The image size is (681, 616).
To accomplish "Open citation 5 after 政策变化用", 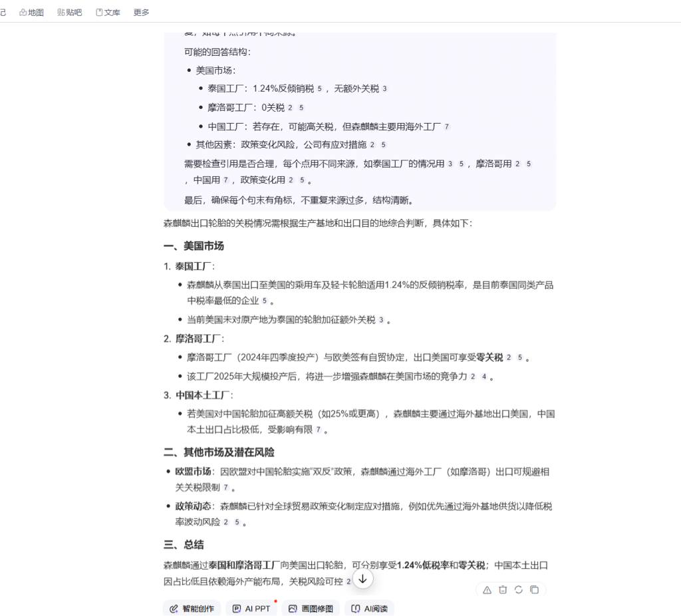I will click(x=303, y=180).
